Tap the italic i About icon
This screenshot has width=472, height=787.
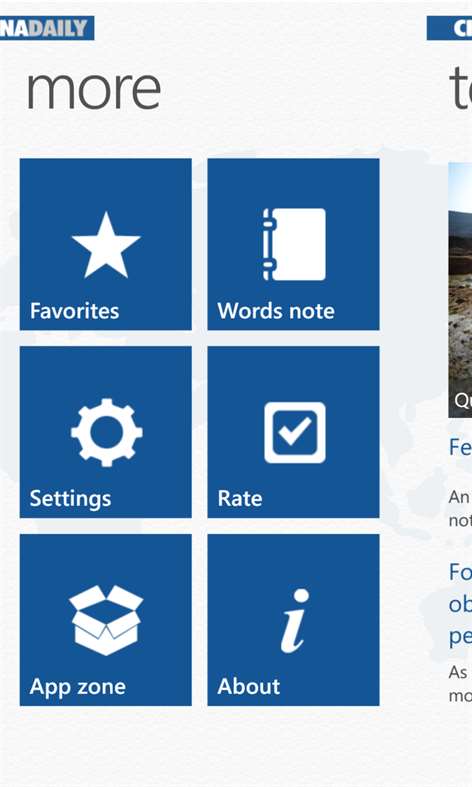294,620
